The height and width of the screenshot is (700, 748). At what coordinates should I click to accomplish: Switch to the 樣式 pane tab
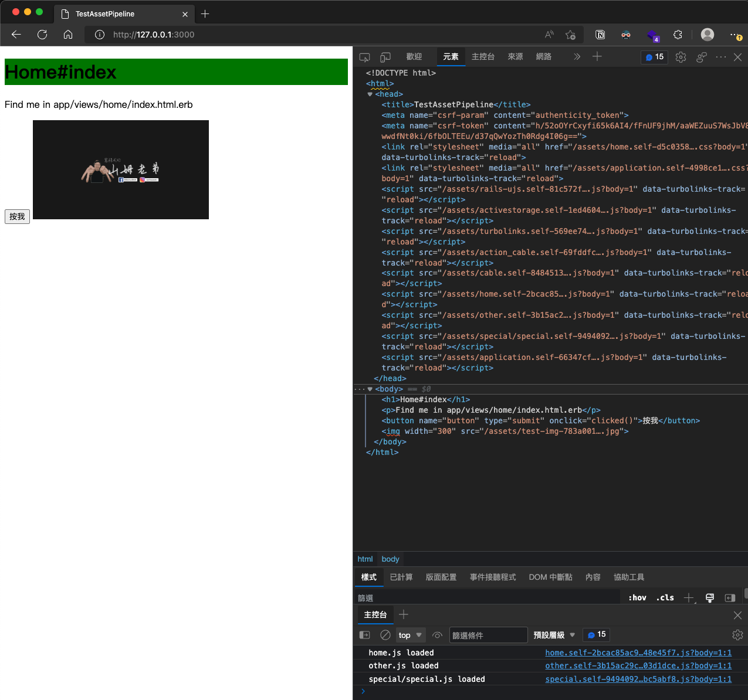[x=369, y=577]
